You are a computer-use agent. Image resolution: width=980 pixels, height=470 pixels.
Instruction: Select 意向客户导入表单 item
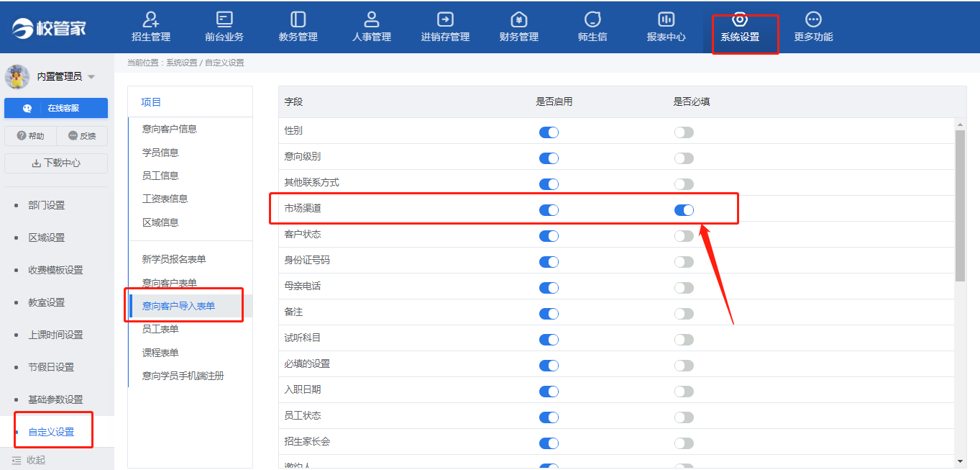click(179, 306)
